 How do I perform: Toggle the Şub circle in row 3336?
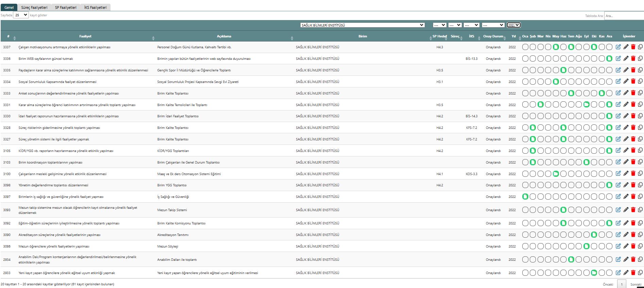point(533,59)
